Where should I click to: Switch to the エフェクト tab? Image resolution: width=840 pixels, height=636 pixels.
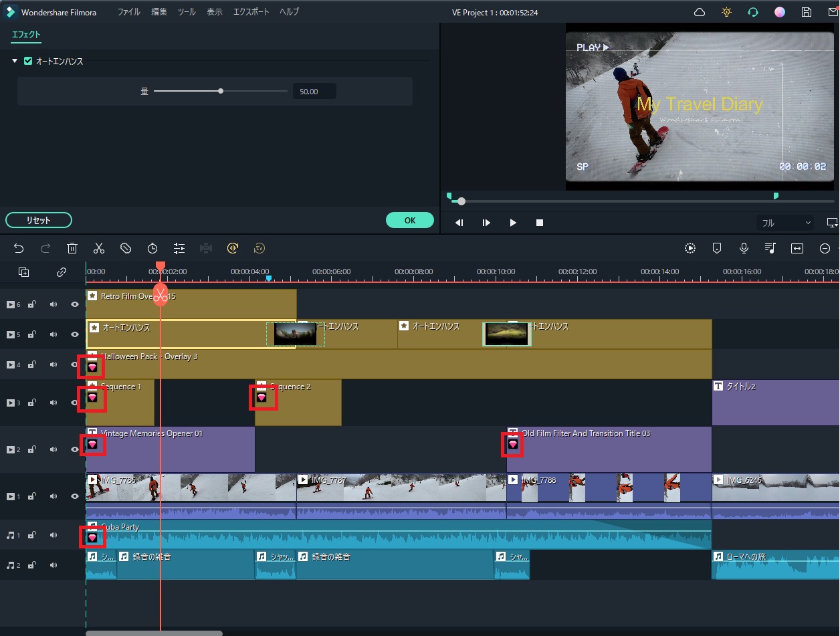tap(25, 34)
